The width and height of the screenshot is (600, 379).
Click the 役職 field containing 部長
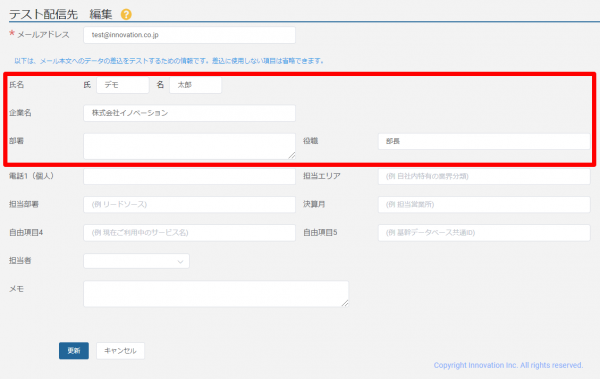[x=484, y=141]
